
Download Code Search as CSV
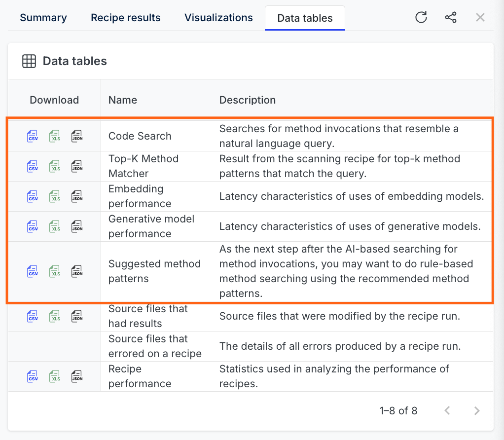(x=33, y=136)
